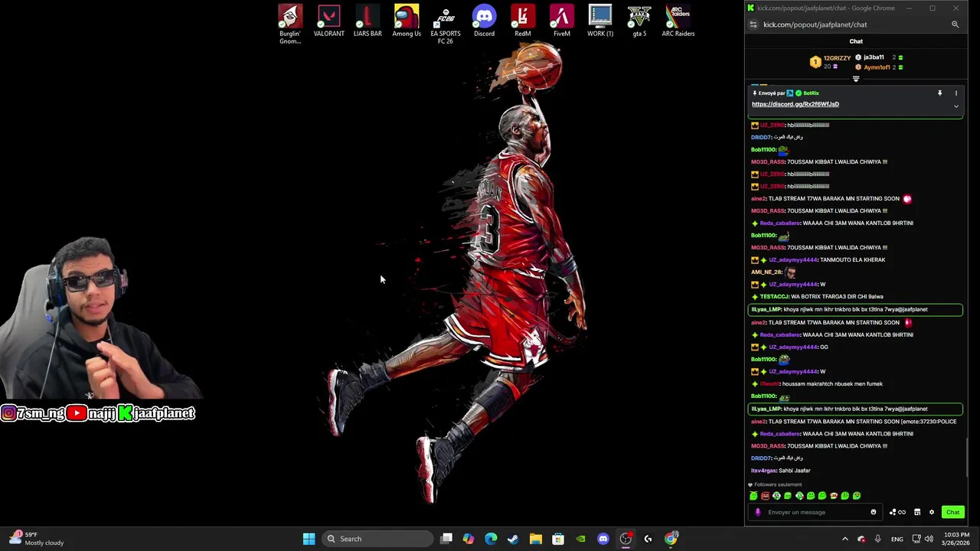Open Discord from the taskbar

(603, 539)
